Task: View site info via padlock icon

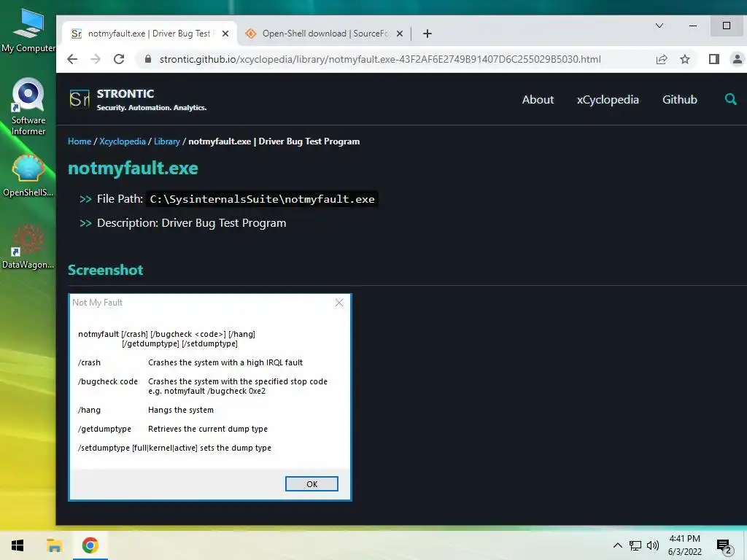Action: 147,59
